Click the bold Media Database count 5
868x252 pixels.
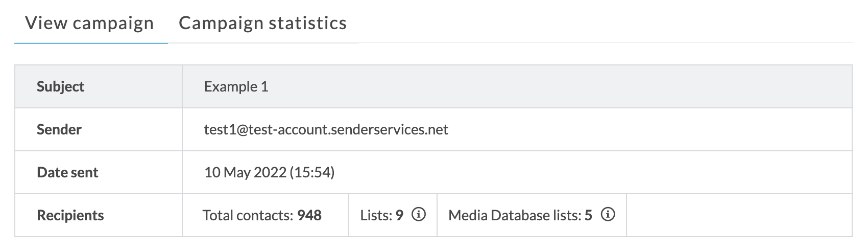click(x=588, y=215)
